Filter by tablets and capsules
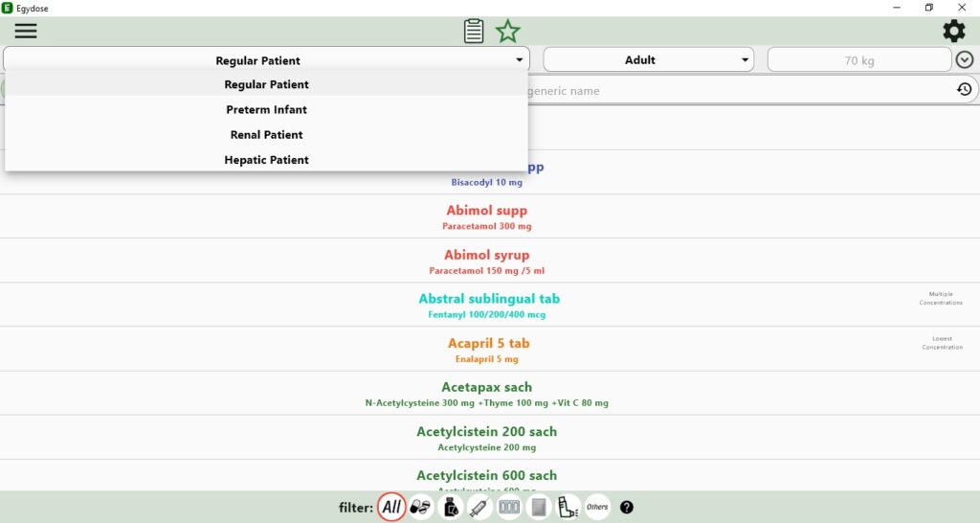The image size is (980, 523). [420, 507]
